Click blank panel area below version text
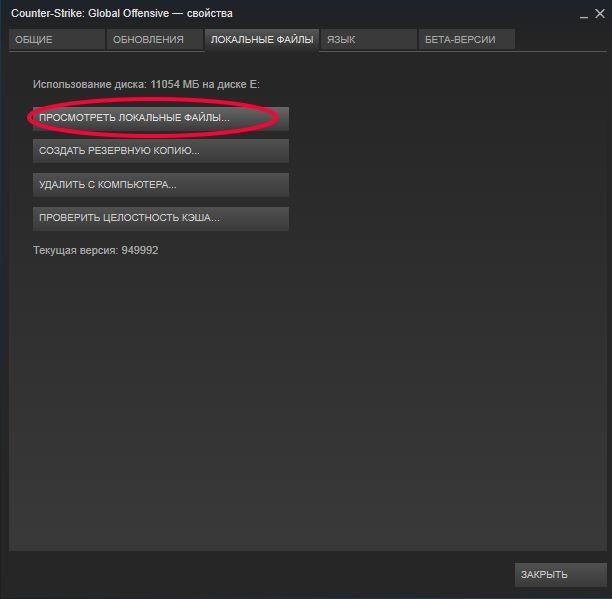Screen dimensions: 612x599 tap(300, 400)
